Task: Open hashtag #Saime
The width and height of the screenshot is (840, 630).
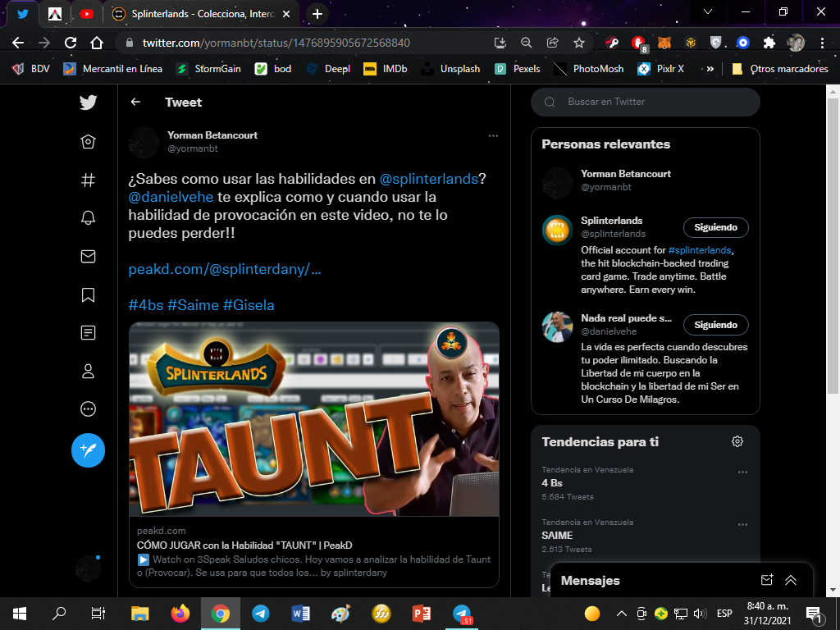Action: click(x=193, y=305)
